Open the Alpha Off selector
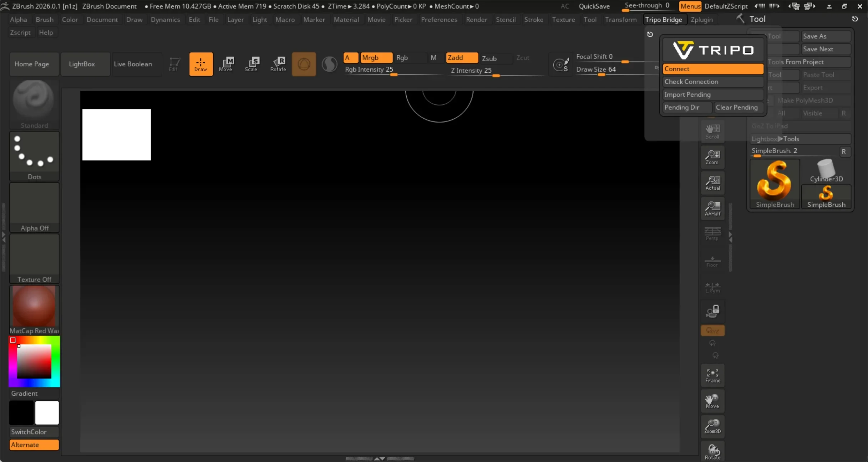The height and width of the screenshot is (462, 868). coord(34,207)
